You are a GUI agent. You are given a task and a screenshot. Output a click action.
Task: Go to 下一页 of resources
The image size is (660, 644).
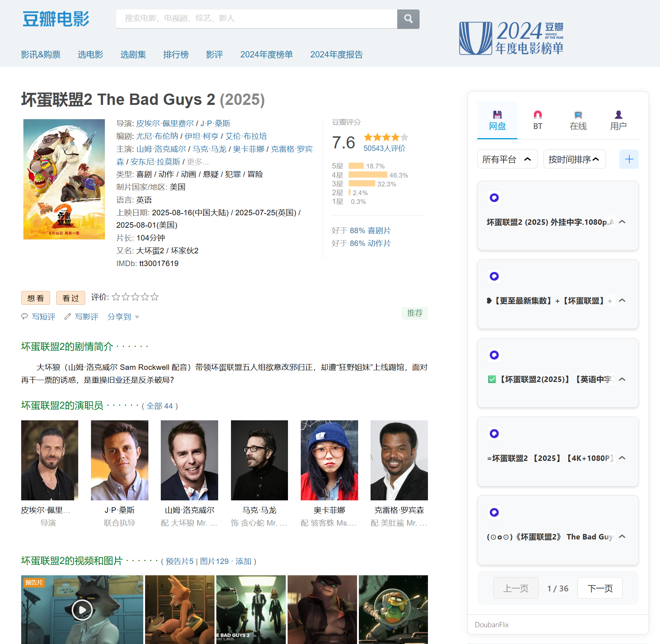point(600,588)
